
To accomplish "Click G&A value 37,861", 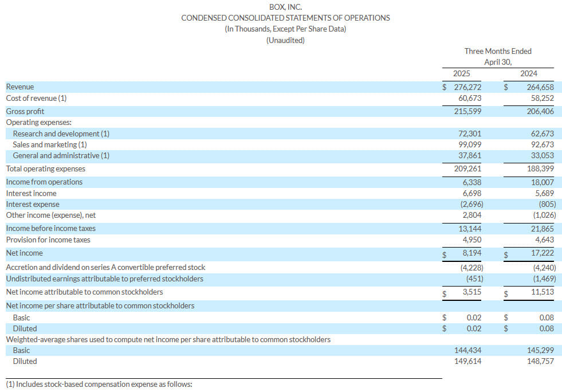I will point(470,156).
